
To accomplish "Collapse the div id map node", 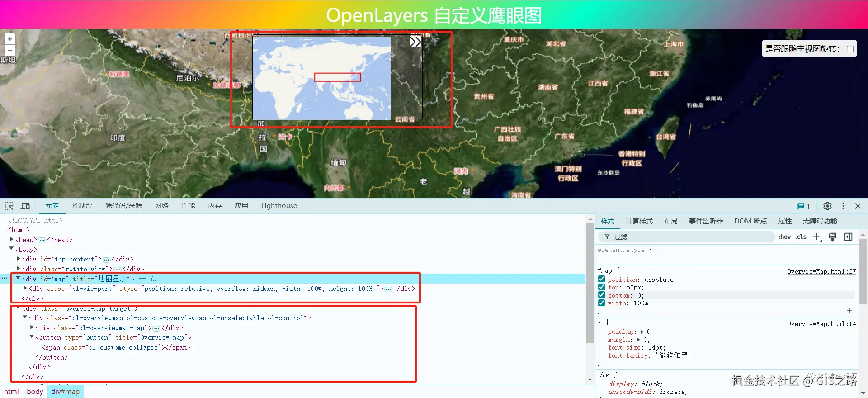I will [18, 278].
